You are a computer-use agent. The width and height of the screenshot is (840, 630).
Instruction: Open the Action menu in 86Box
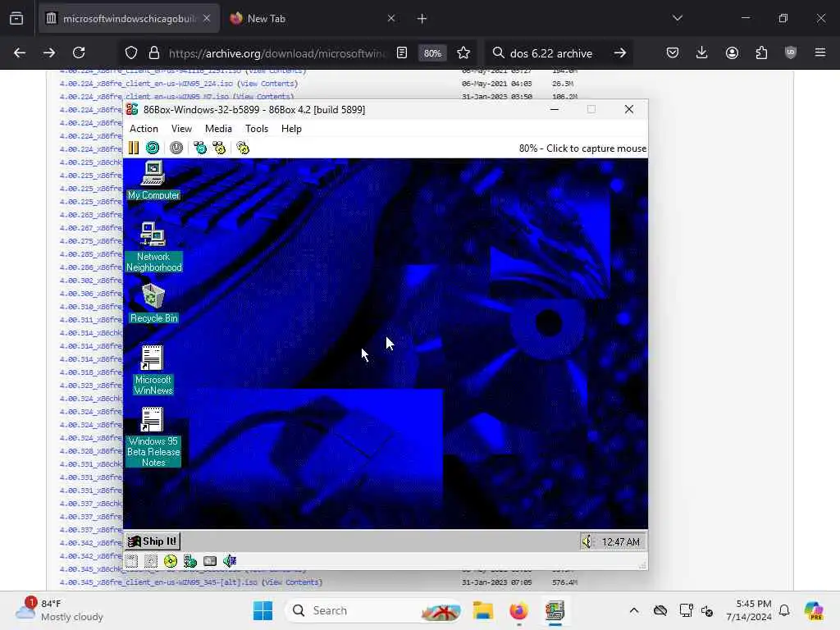coord(144,129)
